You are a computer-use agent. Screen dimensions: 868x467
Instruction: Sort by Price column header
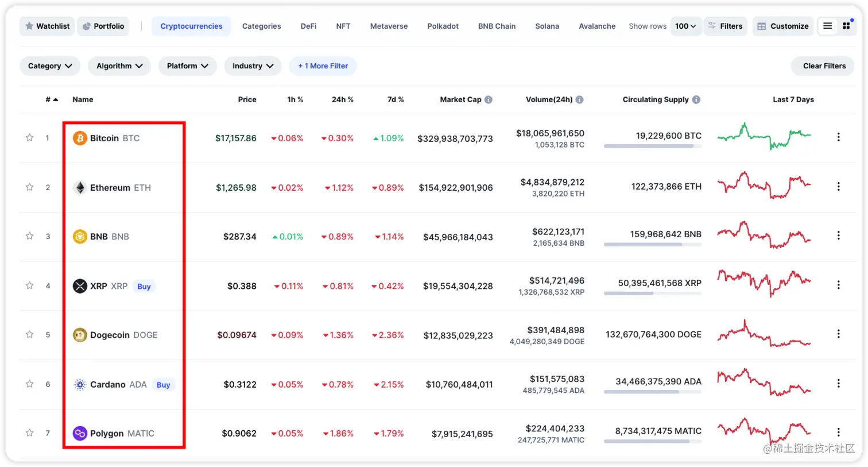(x=247, y=99)
